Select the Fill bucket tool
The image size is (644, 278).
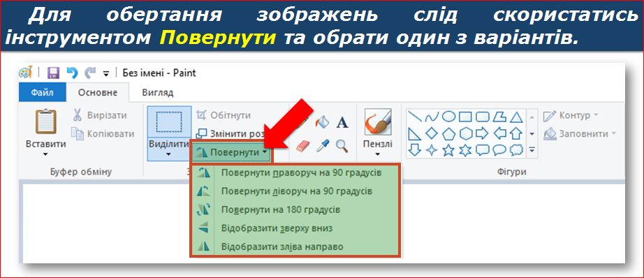click(323, 122)
